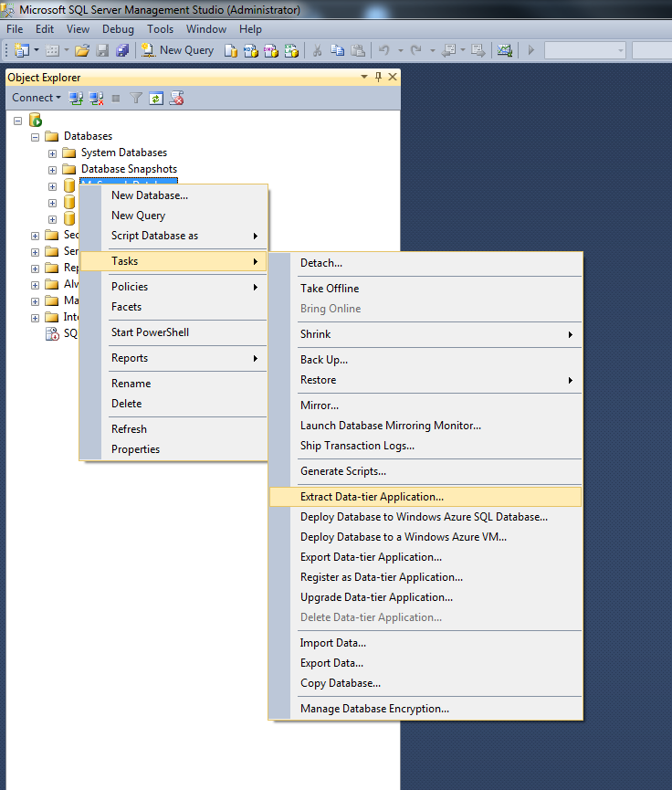This screenshot has height=790, width=672.
Task: Select Generate Scripts...
Action: (x=425, y=471)
